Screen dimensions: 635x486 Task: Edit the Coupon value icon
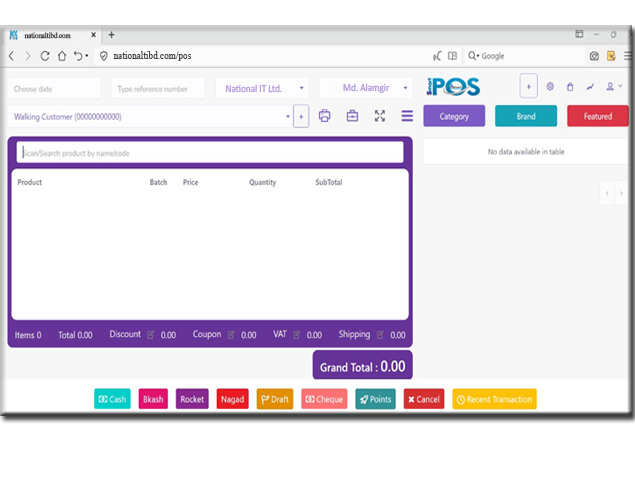point(231,335)
